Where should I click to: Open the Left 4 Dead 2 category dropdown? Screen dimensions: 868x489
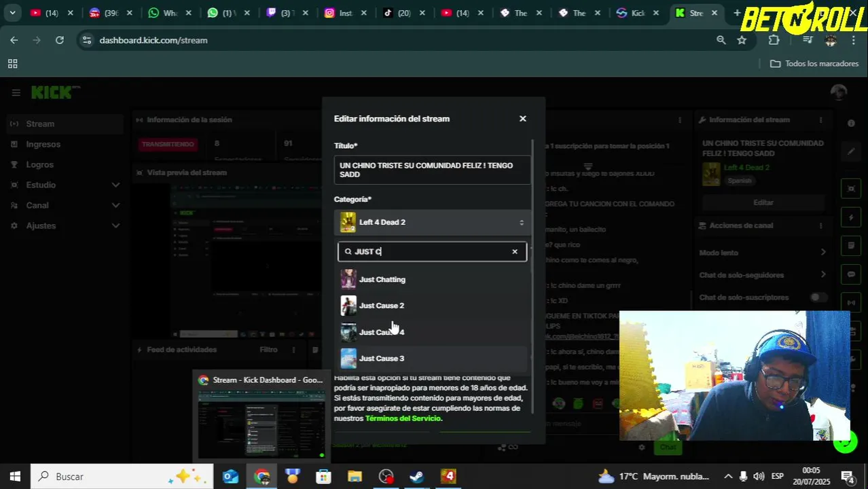coord(432,222)
